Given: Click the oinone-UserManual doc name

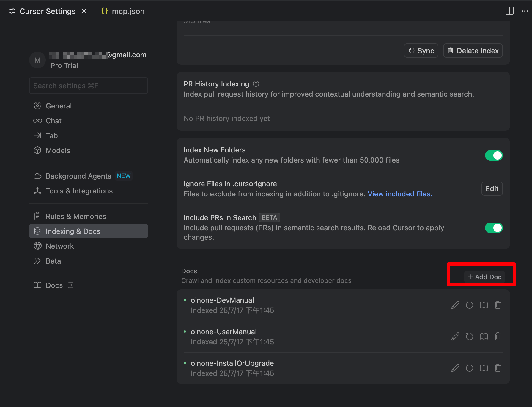Looking at the screenshot, I should (224, 332).
